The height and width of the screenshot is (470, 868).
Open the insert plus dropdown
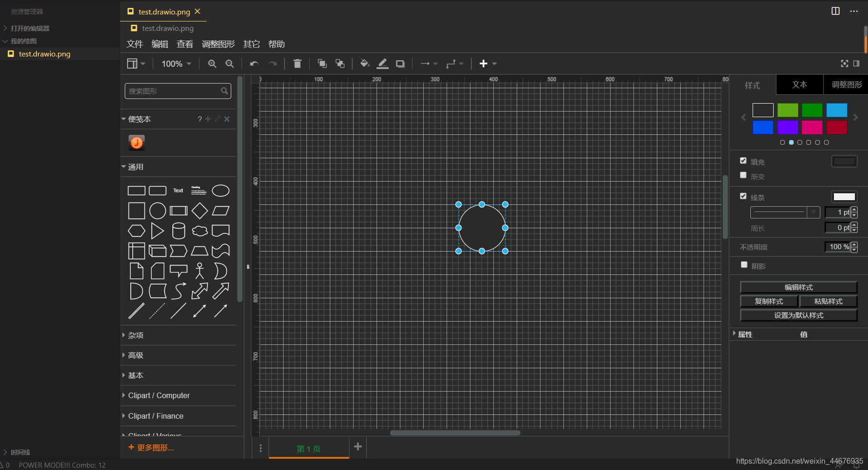point(488,63)
